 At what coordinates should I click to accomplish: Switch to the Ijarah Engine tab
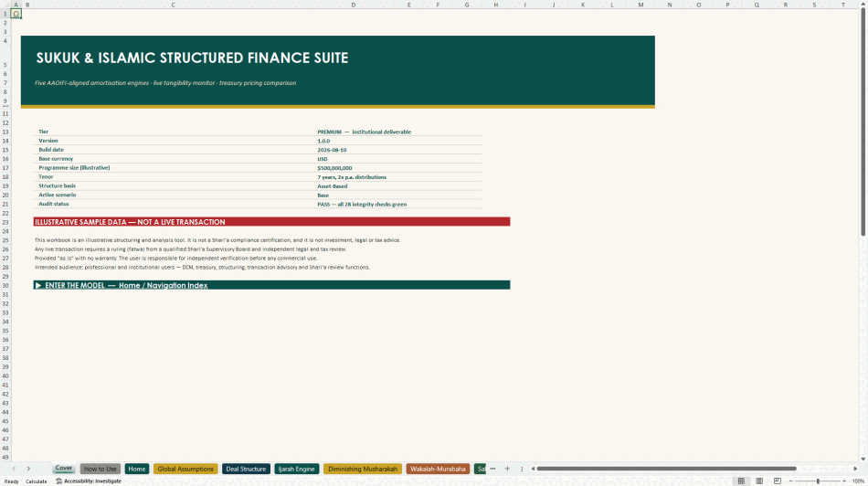[x=297, y=469]
